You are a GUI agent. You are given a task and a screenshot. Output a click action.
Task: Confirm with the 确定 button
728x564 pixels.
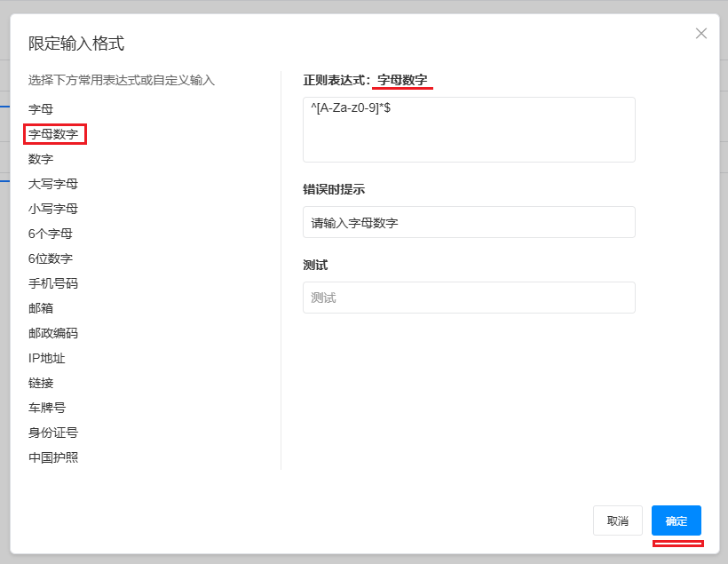(676, 520)
